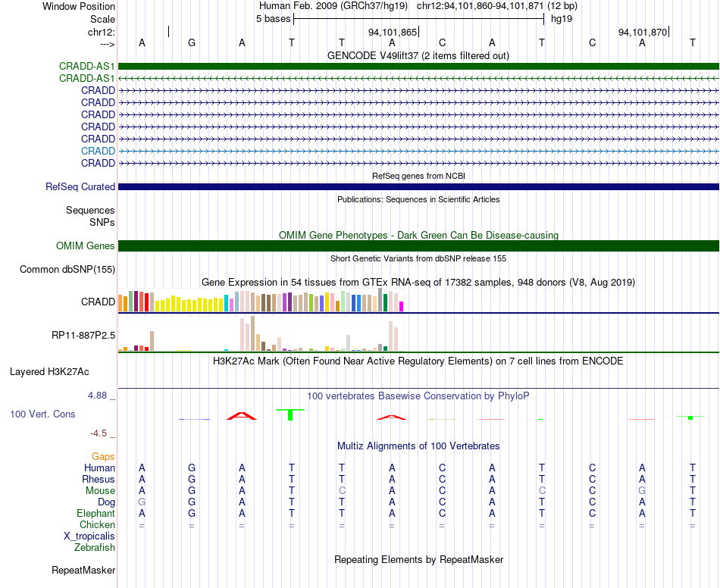Click the dark blue RefSeq Curated bar

[x=418, y=186]
